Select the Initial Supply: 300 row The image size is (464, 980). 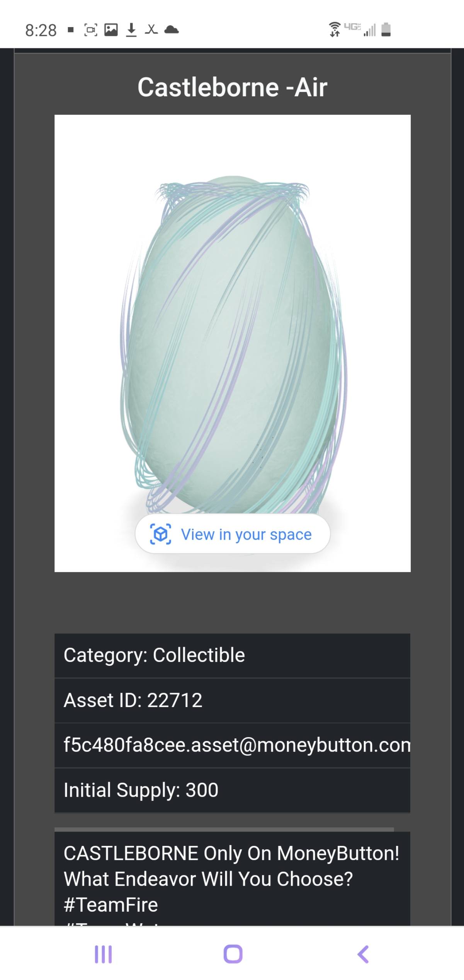point(232,790)
